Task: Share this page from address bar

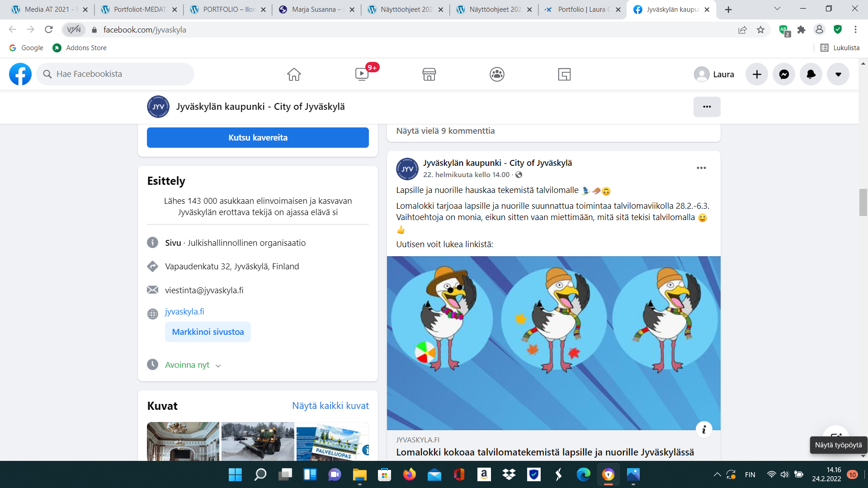Action: click(743, 30)
